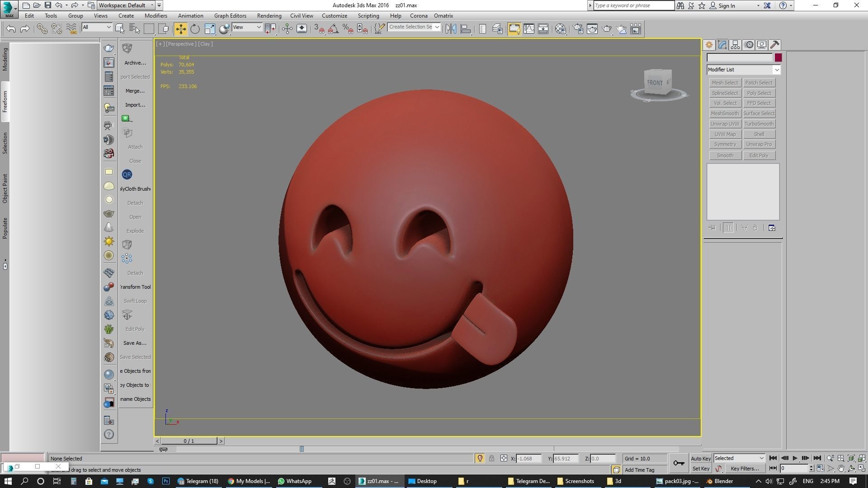Viewport: 868px width, 488px height.
Task: Open the Material Editor icon
Action: 561,29
